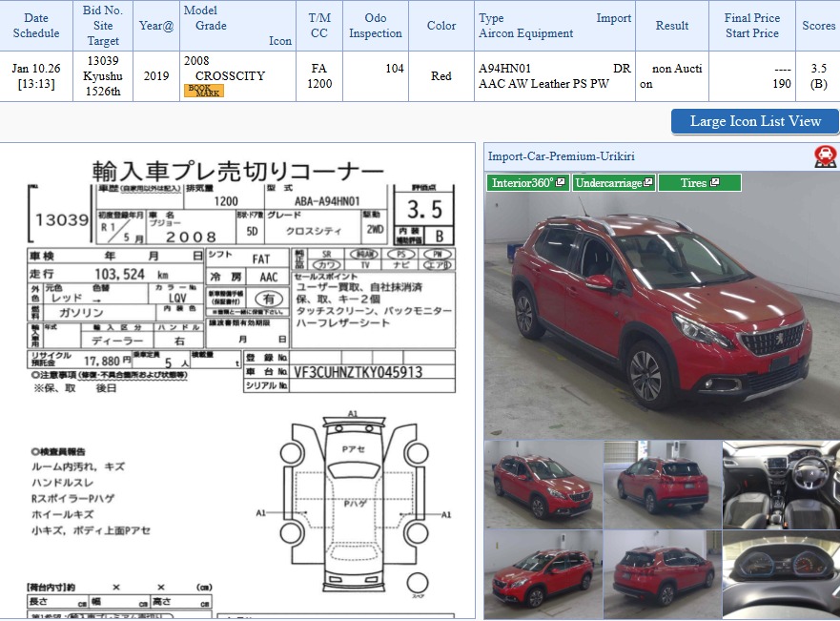Viewport: 840px width, 621px height.
Task: Click chassis number VF3CUHNZTKY045913 on sheet
Action: click(359, 372)
